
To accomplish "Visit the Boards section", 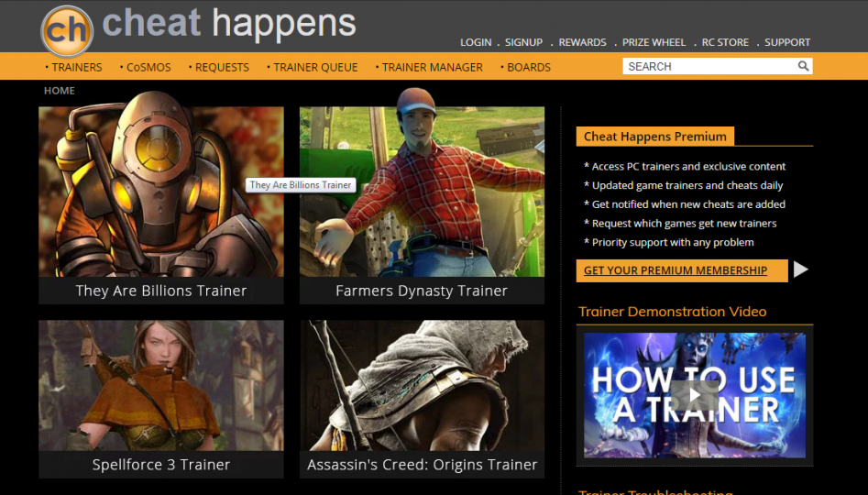I will pos(528,67).
